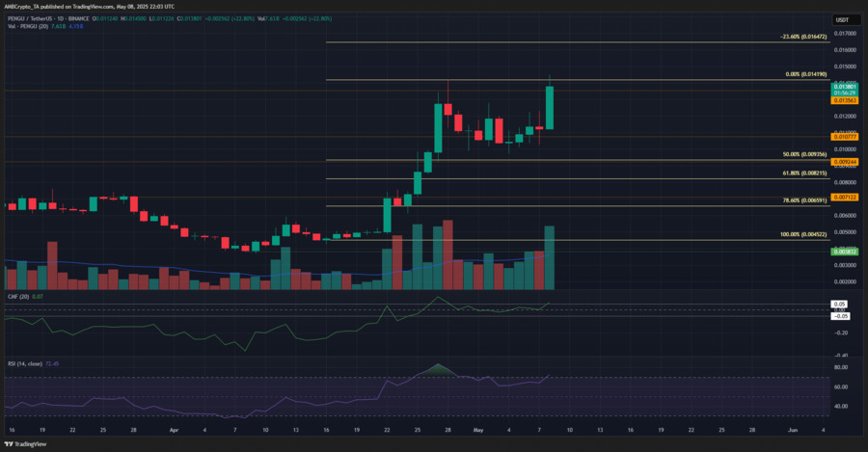This screenshot has width=868, height=452.
Task: Click the TradingView logo at bottom left
Action: click(25, 444)
